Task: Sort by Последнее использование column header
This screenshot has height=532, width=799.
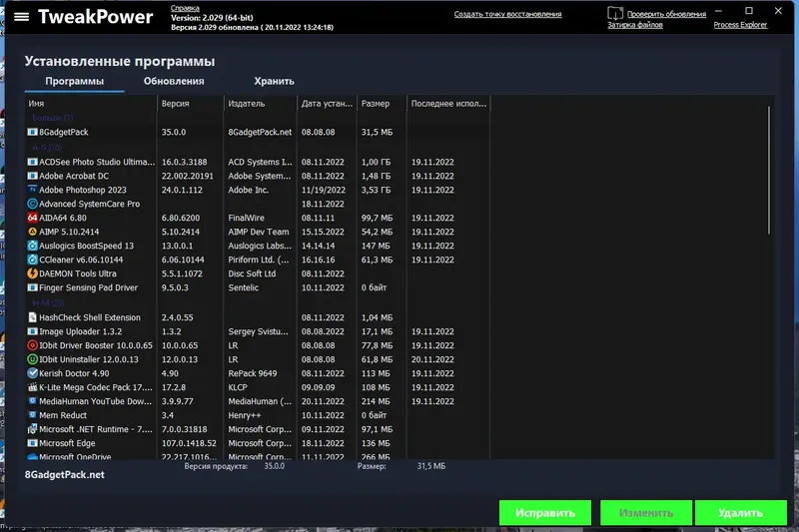Action: (x=448, y=104)
